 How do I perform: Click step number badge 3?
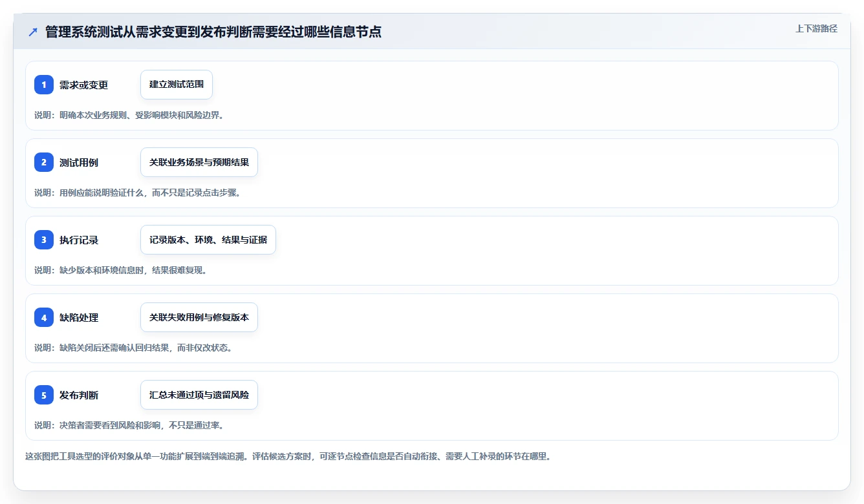pyautogui.click(x=44, y=240)
